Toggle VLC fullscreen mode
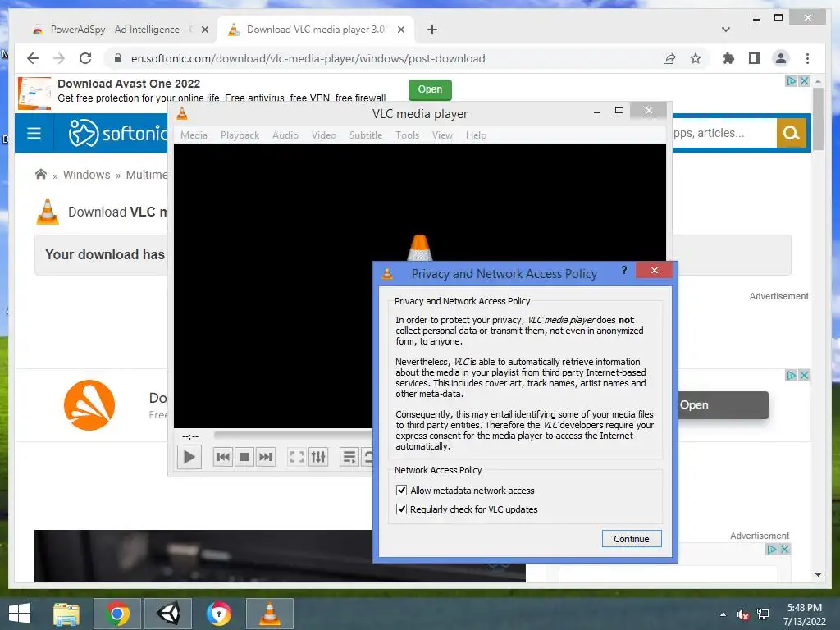Viewport: 840px width, 630px height. coord(296,457)
